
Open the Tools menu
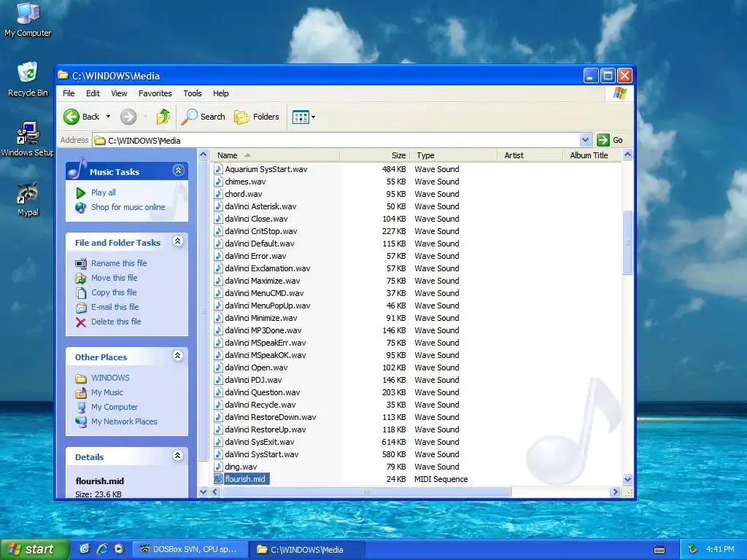tap(193, 93)
